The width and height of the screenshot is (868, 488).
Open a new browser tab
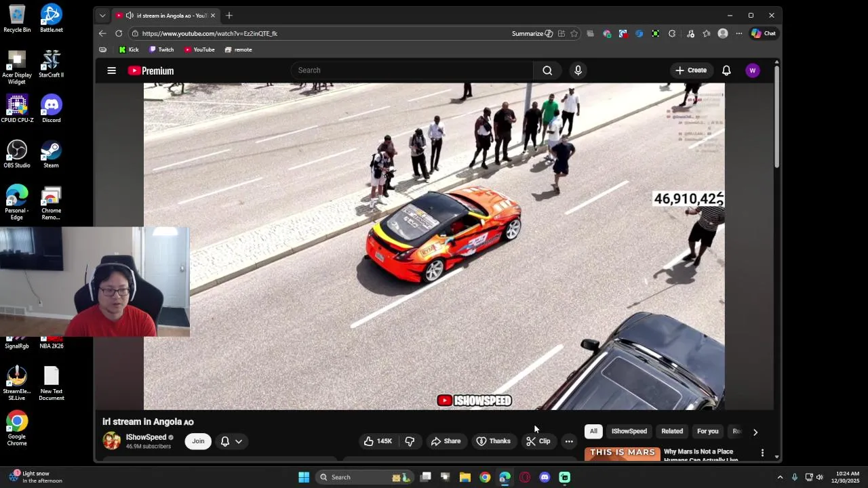pos(229,15)
